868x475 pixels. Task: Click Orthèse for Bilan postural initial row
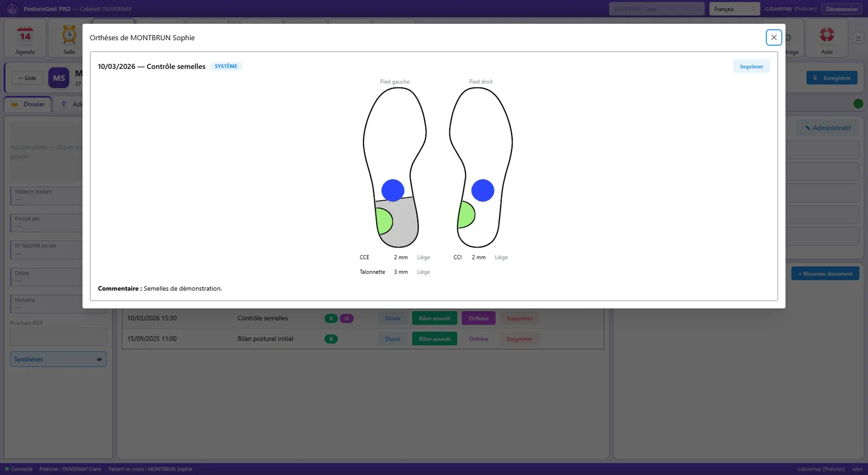pyautogui.click(x=478, y=339)
